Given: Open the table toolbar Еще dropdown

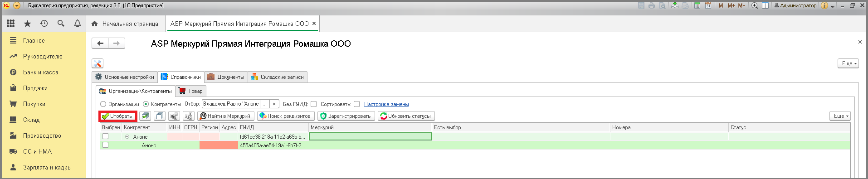Looking at the screenshot, I should [840, 116].
